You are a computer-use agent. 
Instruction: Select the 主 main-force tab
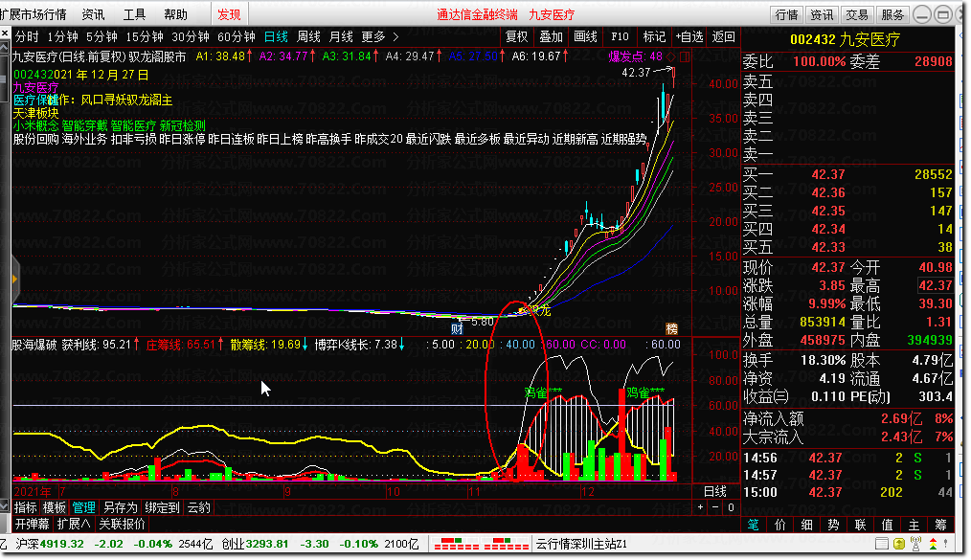click(915, 525)
